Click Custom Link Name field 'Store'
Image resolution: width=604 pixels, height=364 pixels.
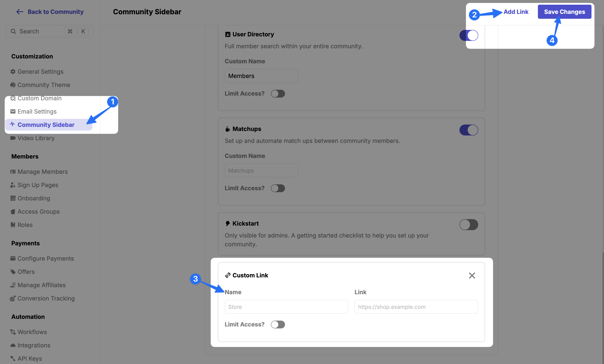(x=286, y=307)
